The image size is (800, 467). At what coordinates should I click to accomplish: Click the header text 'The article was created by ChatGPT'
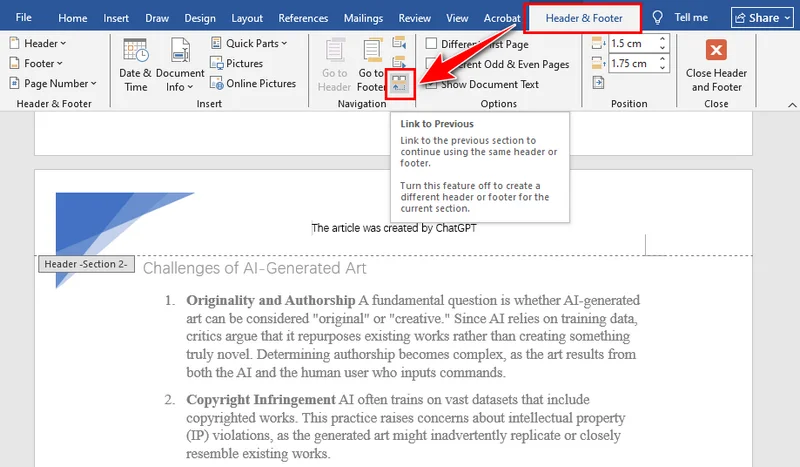pos(394,228)
